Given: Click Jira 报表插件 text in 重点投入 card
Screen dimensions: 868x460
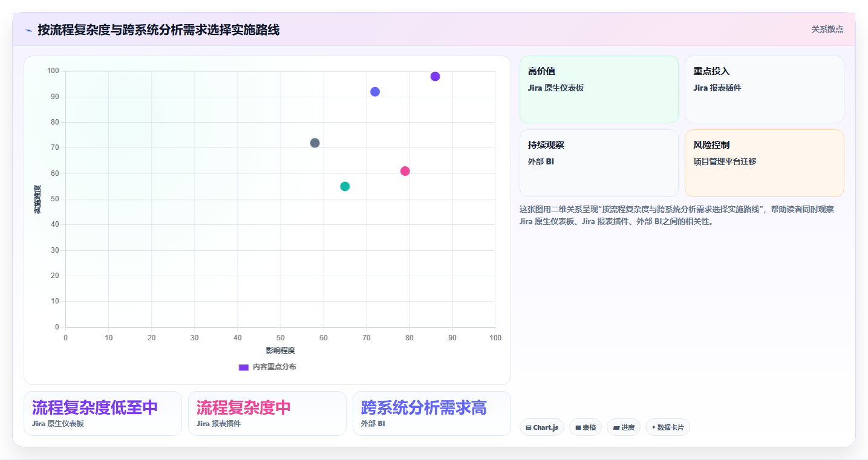Looking at the screenshot, I should click(x=717, y=88).
